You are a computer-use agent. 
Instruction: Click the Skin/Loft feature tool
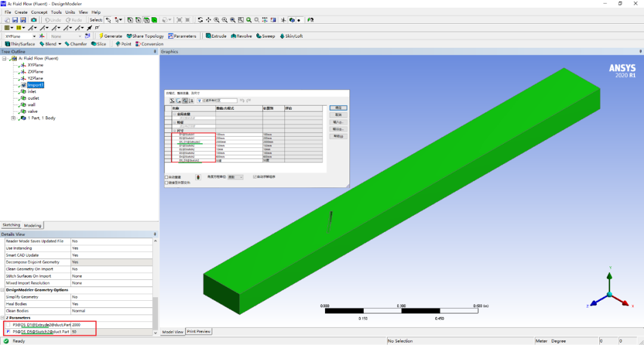pos(291,36)
